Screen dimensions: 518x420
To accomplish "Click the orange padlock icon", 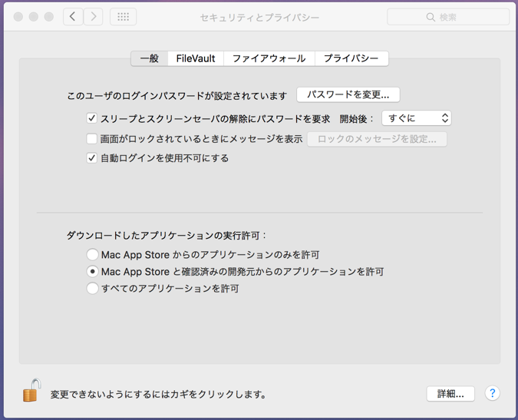I will coord(32,390).
